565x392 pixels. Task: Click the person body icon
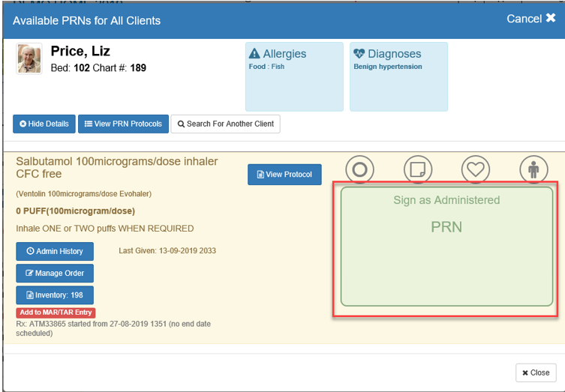tap(533, 169)
